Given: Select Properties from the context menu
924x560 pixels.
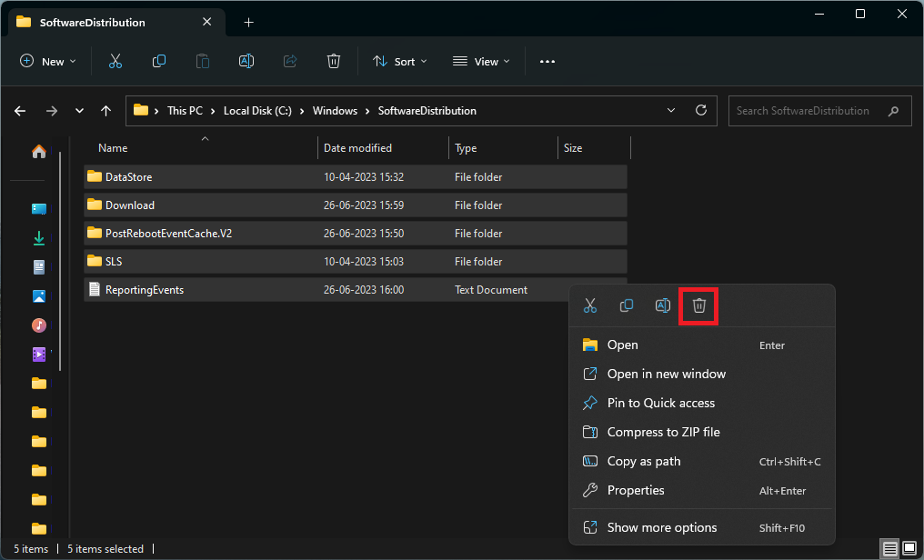Looking at the screenshot, I should coord(634,490).
